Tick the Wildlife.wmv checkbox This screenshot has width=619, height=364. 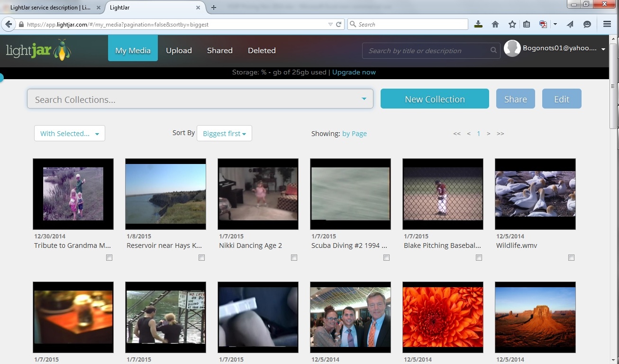(571, 258)
